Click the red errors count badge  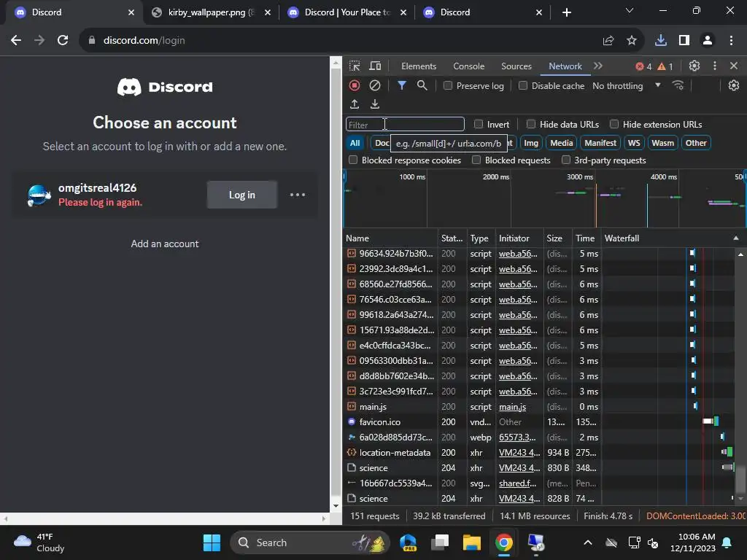(643, 66)
